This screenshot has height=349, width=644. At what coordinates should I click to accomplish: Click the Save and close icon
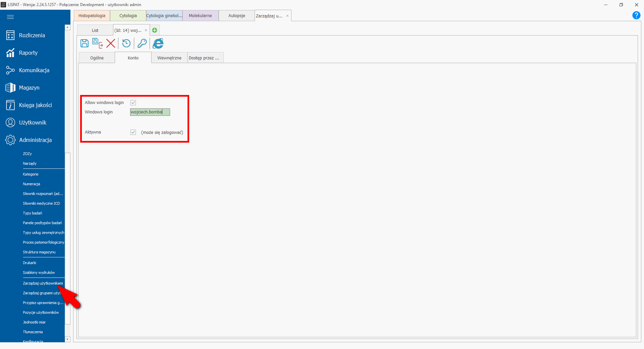[x=97, y=43]
